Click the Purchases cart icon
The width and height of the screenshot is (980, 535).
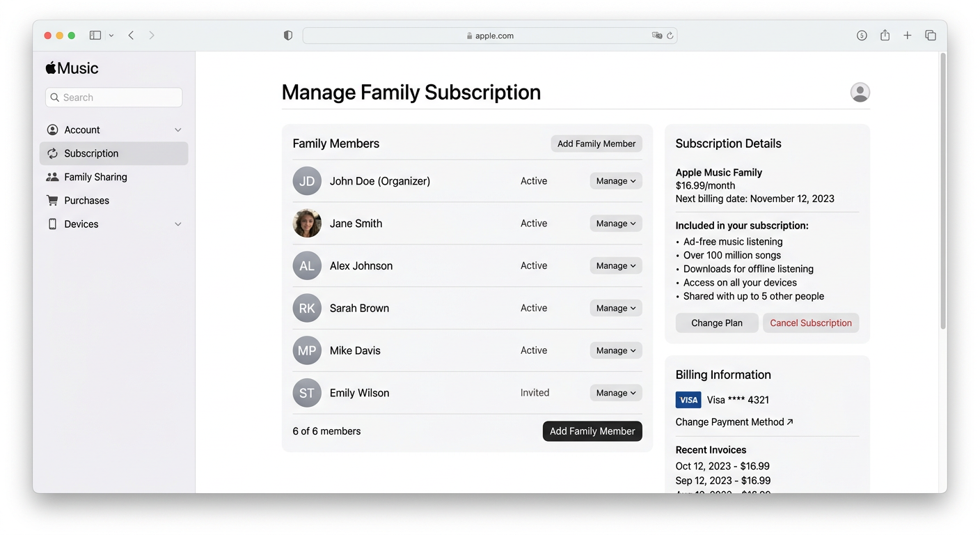(52, 201)
